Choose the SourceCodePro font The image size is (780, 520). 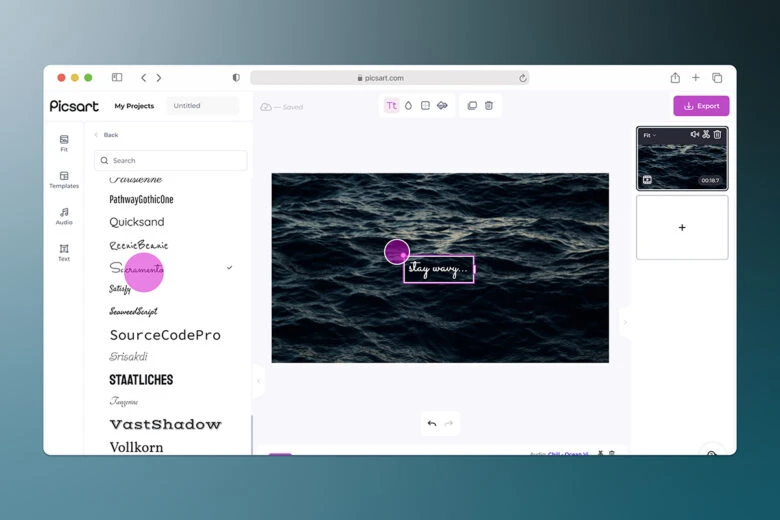[165, 335]
